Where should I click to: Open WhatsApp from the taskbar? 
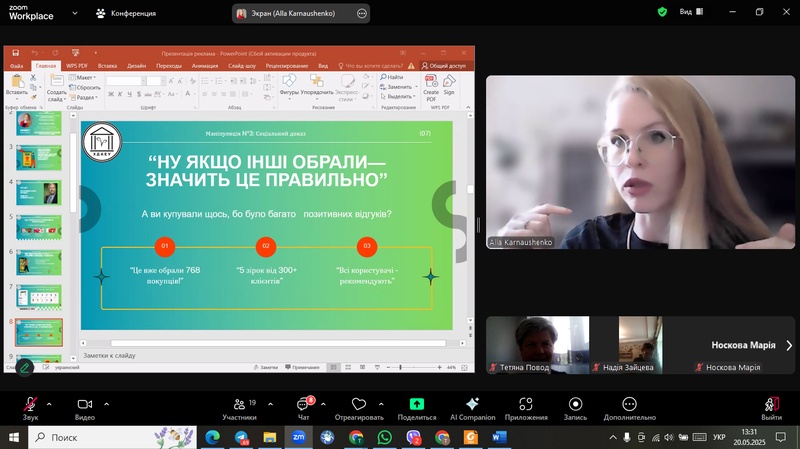coord(385,438)
